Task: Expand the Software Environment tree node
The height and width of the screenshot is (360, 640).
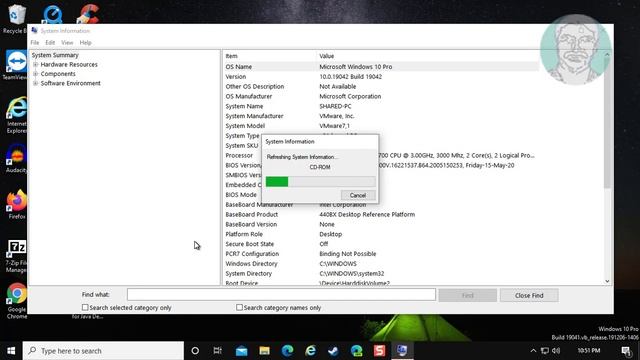Action: pos(36,83)
